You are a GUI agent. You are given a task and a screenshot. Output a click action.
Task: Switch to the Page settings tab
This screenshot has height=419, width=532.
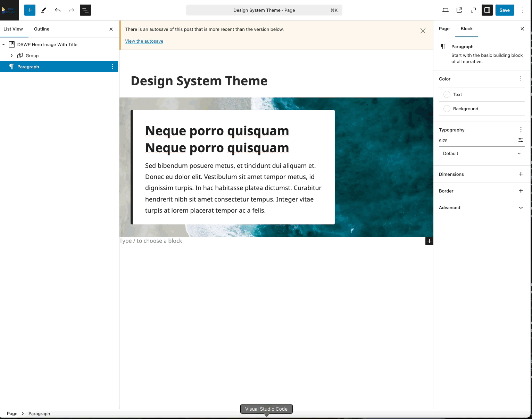(444, 28)
